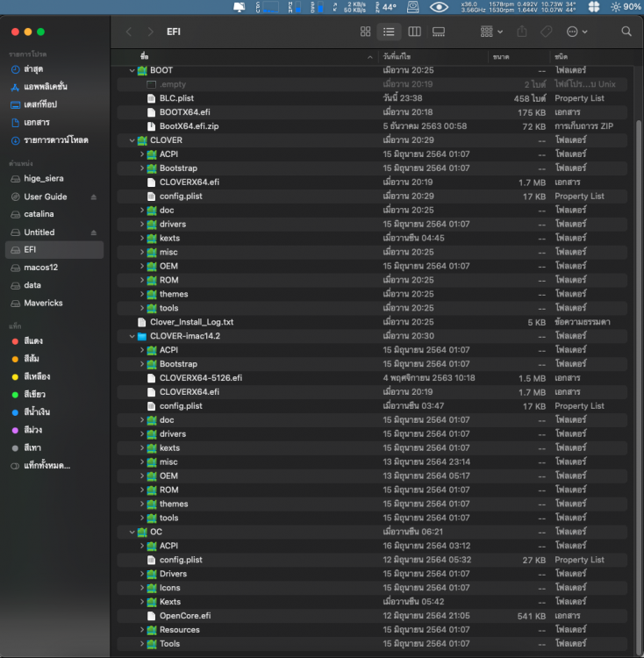Open display icon in menu bar
This screenshot has width=644, height=658.
click(240, 7)
